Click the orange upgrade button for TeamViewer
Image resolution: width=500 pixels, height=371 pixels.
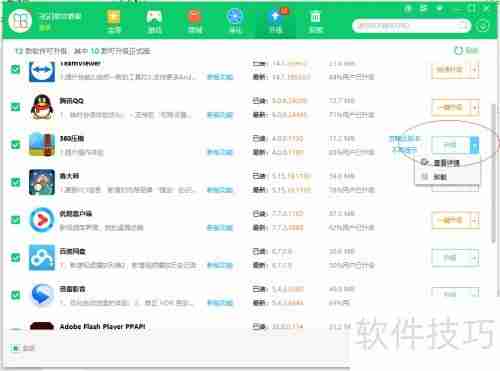(450, 70)
